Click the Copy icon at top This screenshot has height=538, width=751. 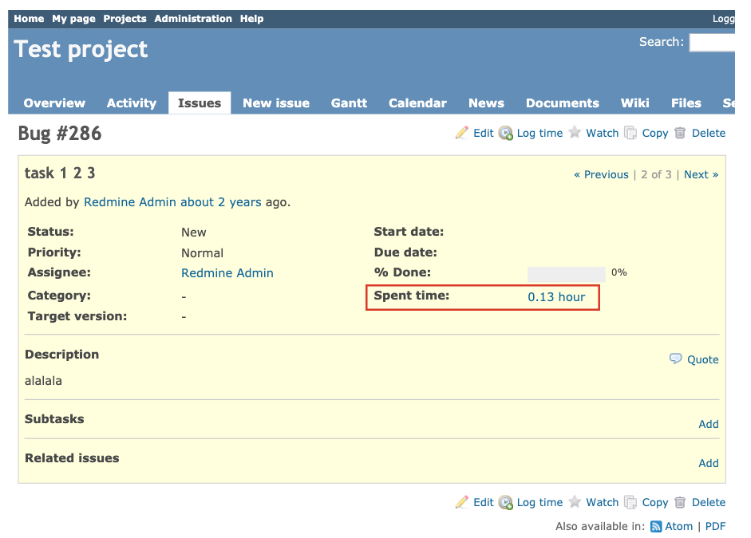coord(631,133)
